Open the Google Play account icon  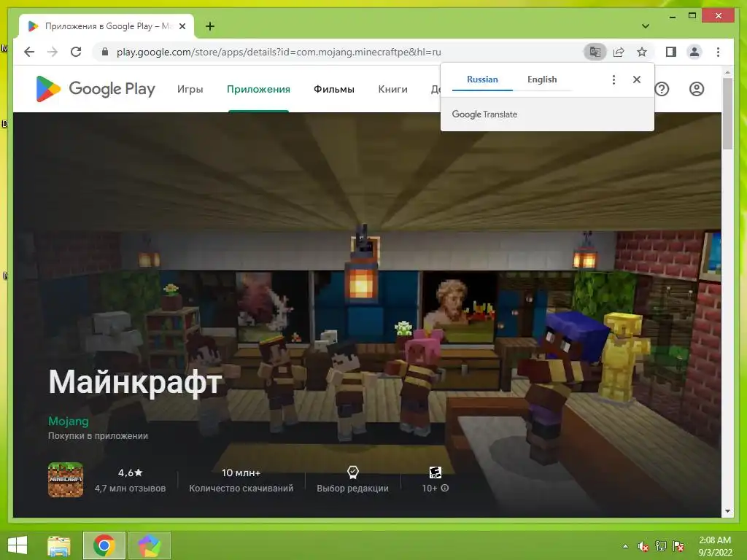(697, 89)
